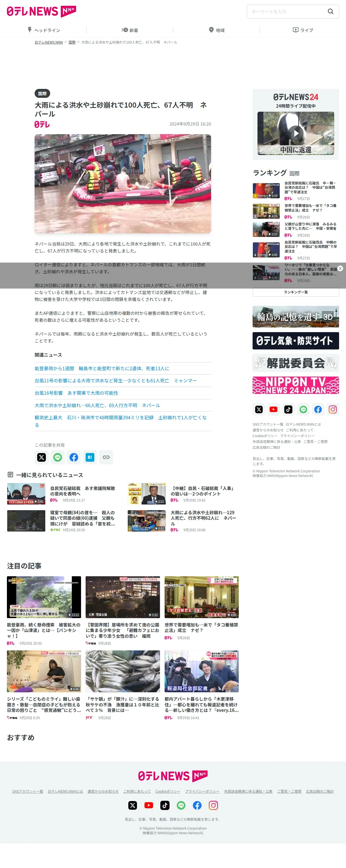Share this article on LINE

(x=58, y=457)
